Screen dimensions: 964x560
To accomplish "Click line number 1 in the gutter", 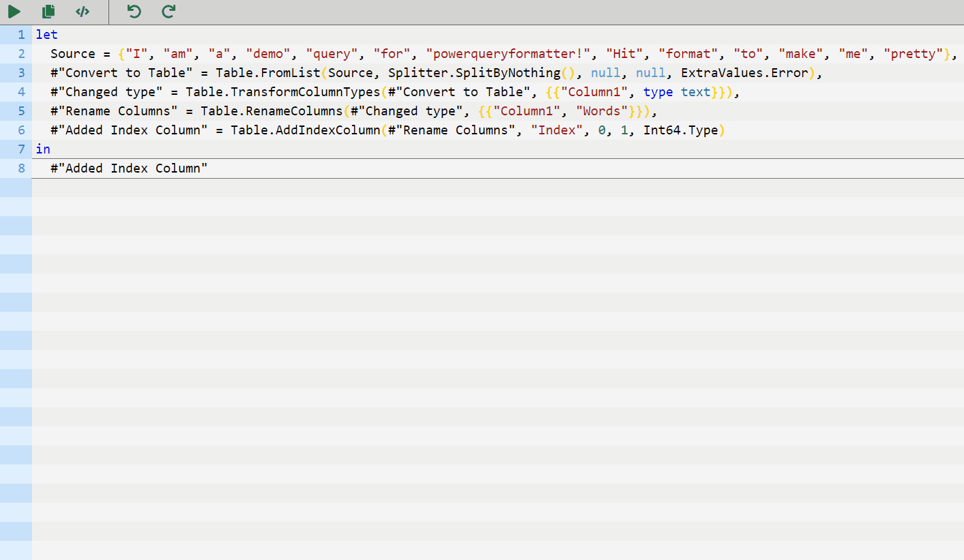I will tap(20, 34).
